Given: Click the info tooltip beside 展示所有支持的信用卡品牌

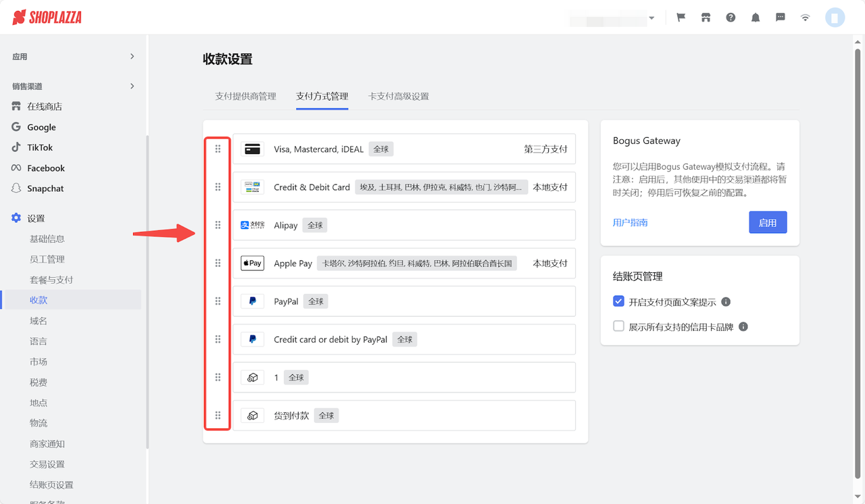Looking at the screenshot, I should 743,326.
